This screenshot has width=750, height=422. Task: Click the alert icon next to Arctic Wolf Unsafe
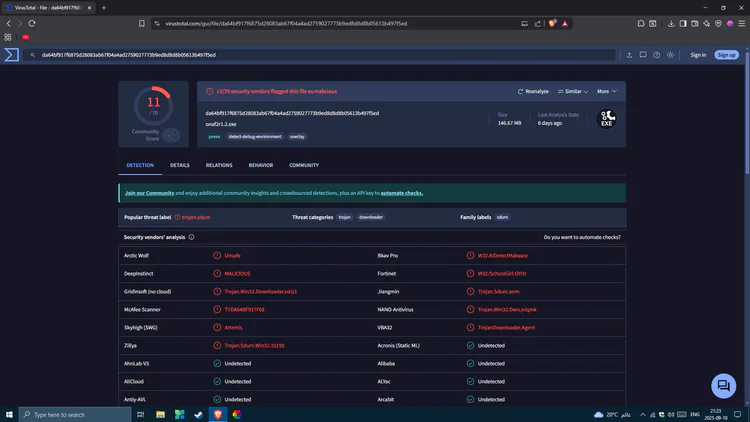[x=217, y=255]
